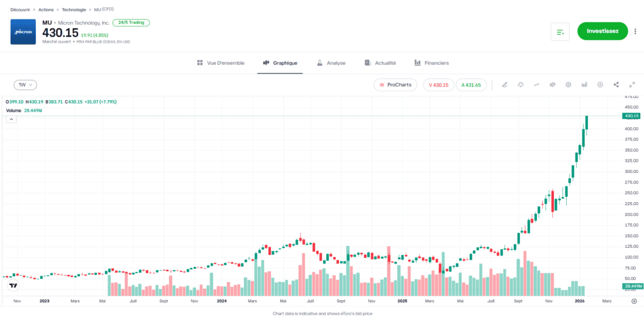The image size is (644, 319).
Task: Open the 1W timeframe dropdown
Action: [x=25, y=84]
